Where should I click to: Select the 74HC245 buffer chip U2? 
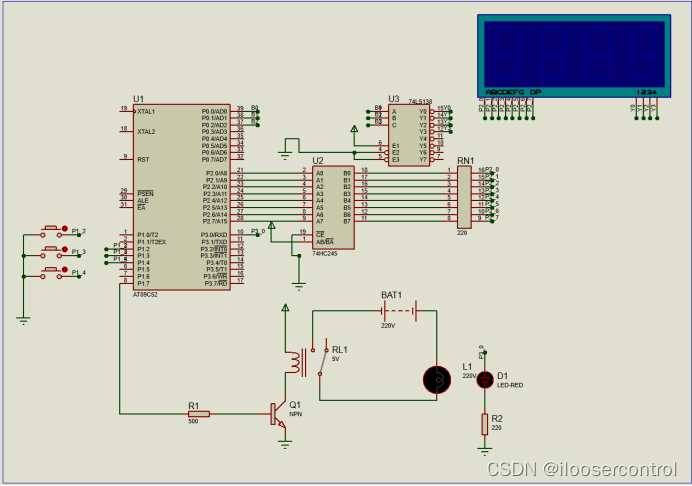point(333,207)
